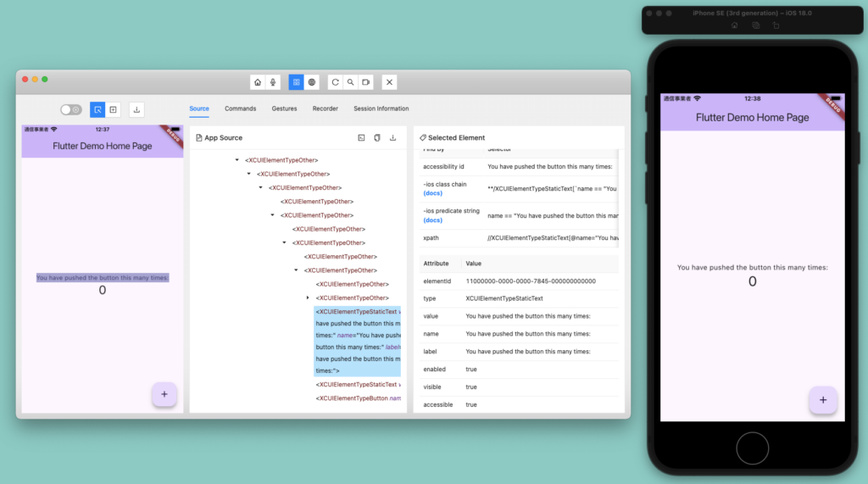Expand the collapsed XCUIElementTypeOther node above StaticText
The height and width of the screenshot is (484, 868).
[x=308, y=298]
